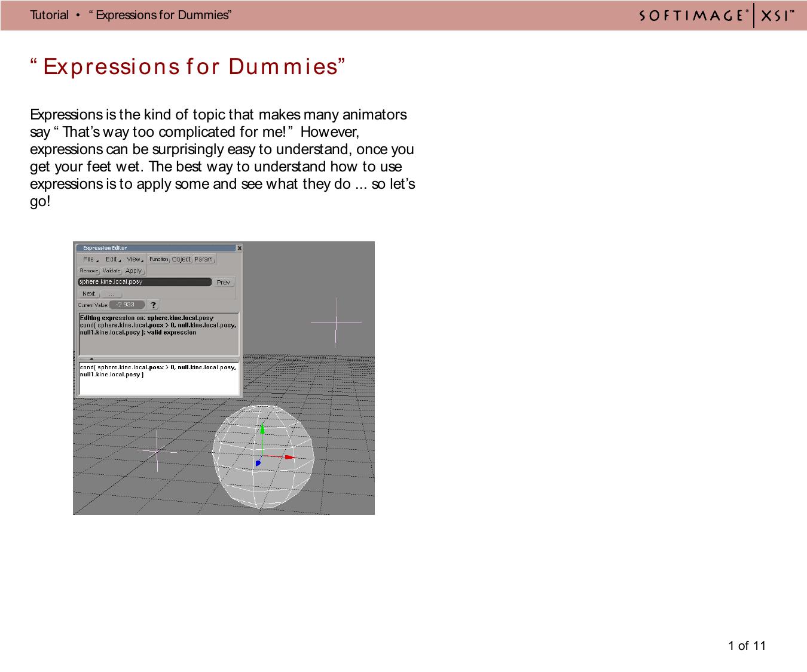Viewport: 807px width, 672px height.
Task: Click the Function button
Action: pyautogui.click(x=159, y=259)
